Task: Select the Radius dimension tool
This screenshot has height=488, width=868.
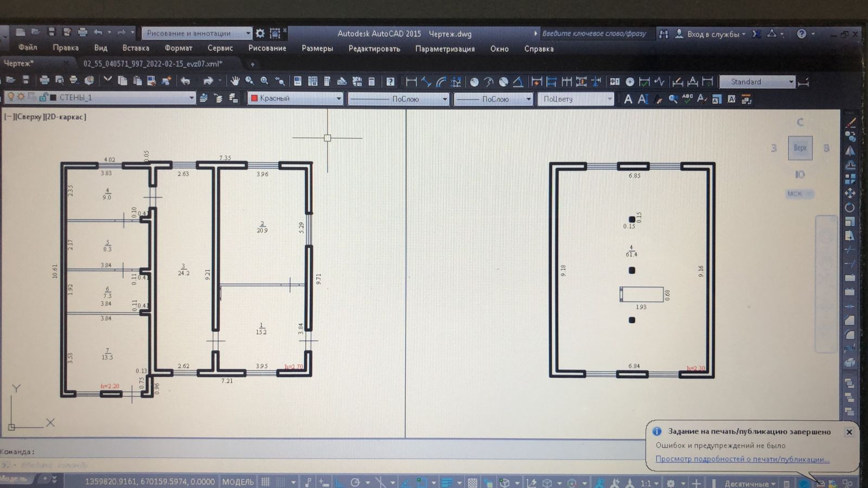Action: pyautogui.click(x=474, y=82)
